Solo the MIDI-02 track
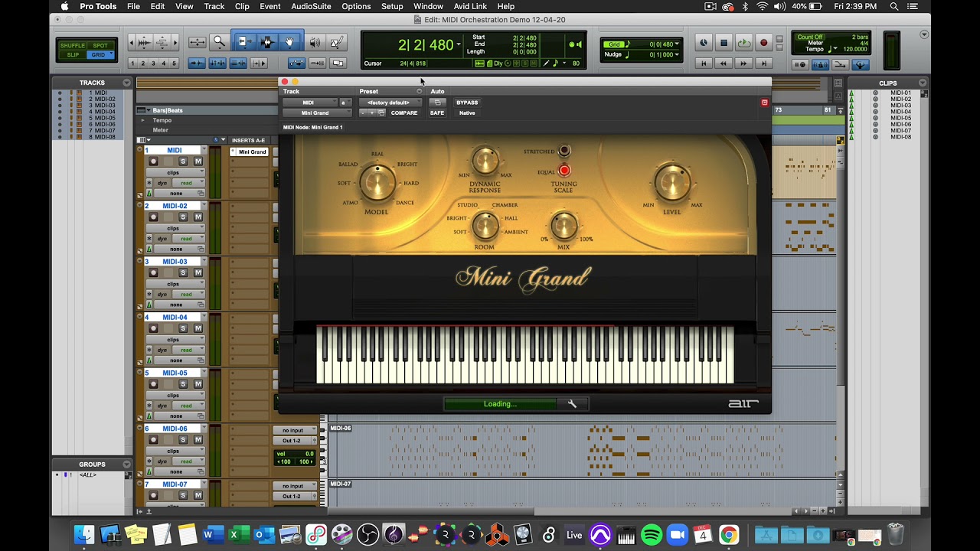Screen dimensions: 980x551 click(x=183, y=217)
